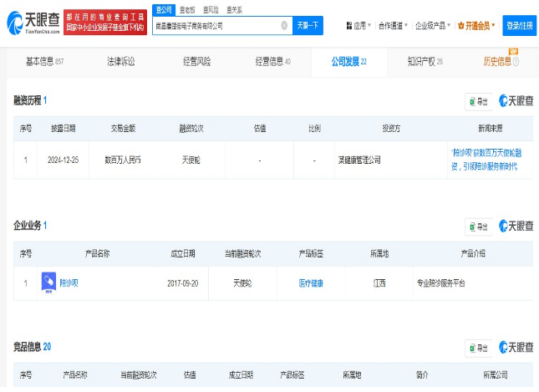Click the red slogan banner
This screenshot has width=539, height=392.
point(105,23)
